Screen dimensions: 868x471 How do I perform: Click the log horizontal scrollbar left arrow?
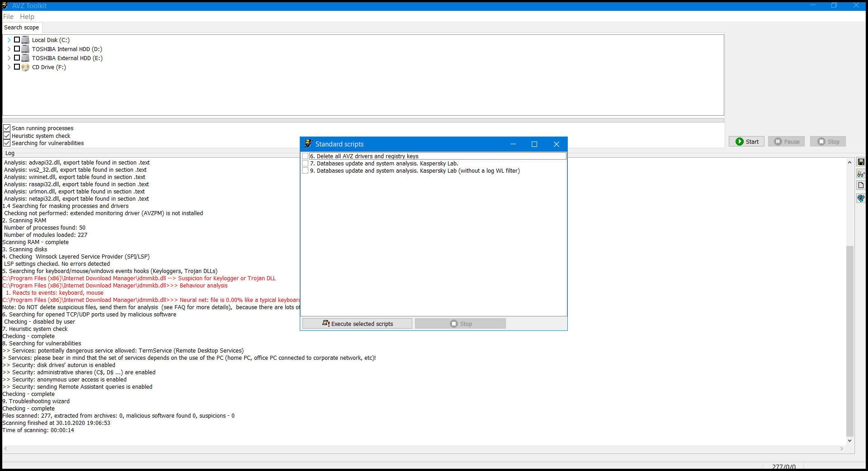coord(6,449)
